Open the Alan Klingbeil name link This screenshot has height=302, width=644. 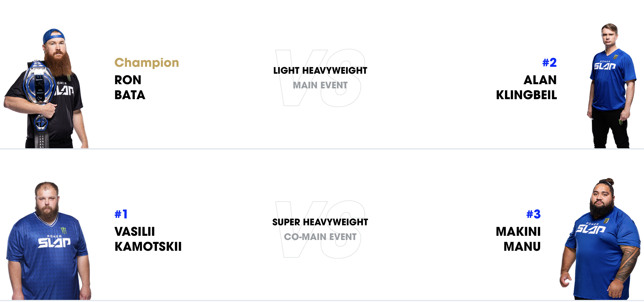pyautogui.click(x=526, y=87)
